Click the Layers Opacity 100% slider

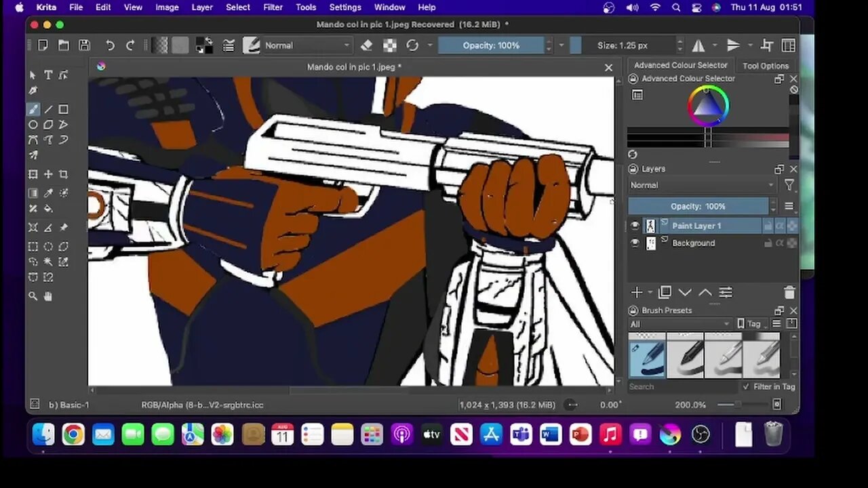pos(698,206)
